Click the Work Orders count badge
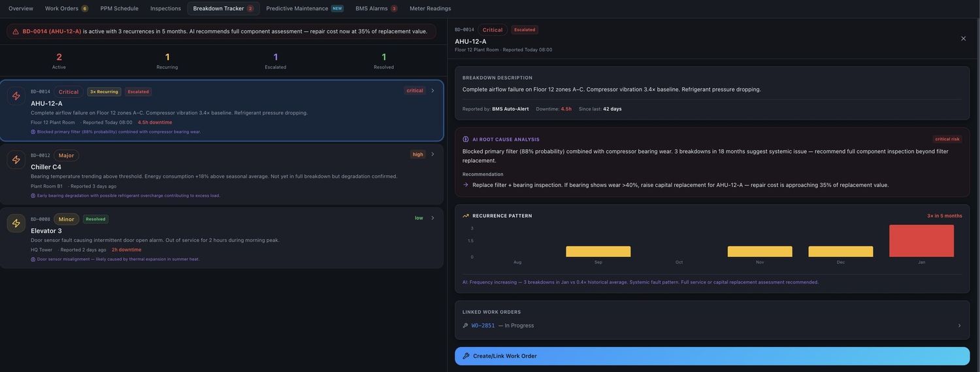The height and width of the screenshot is (372, 980). point(84,8)
